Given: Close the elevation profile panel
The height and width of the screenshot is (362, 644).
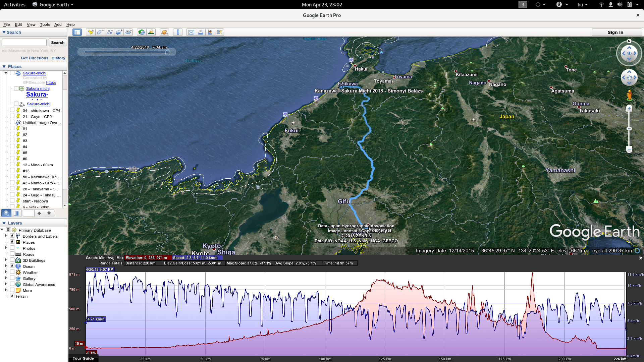Looking at the screenshot, I should click(640, 258).
